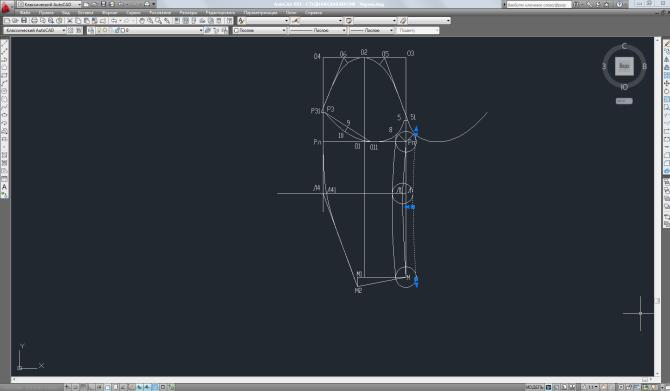Select the Circle draw tool
Image resolution: width=670 pixels, height=391 pixels.
4,91
